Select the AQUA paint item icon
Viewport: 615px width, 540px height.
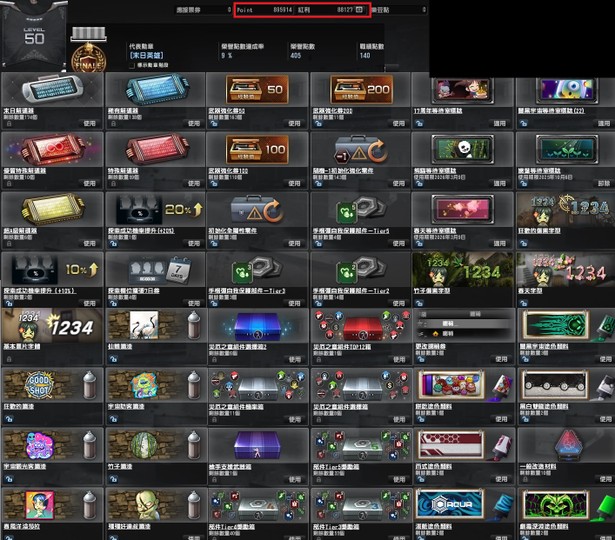point(458,505)
